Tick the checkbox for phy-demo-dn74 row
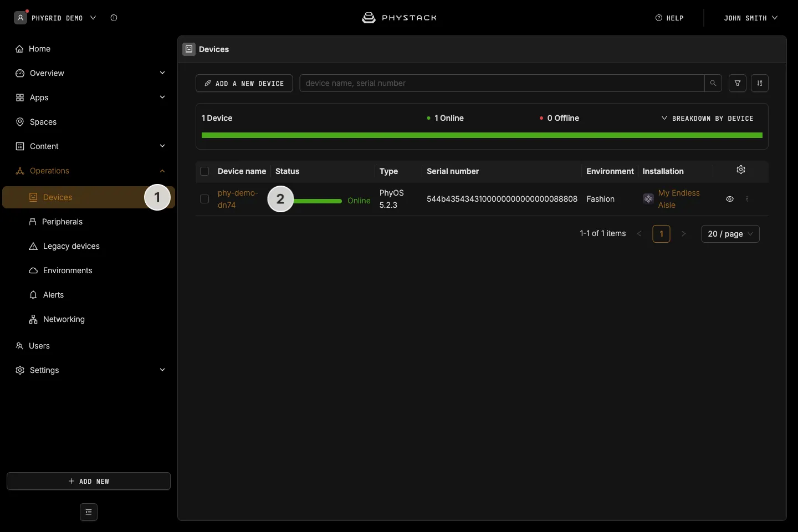The image size is (798, 532). [204, 199]
